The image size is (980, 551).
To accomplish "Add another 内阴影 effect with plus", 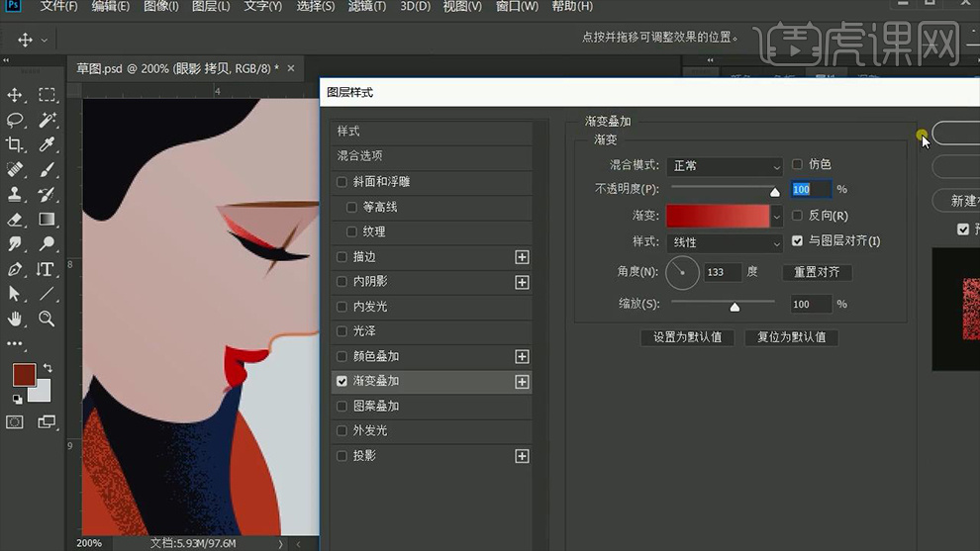I will 522,282.
